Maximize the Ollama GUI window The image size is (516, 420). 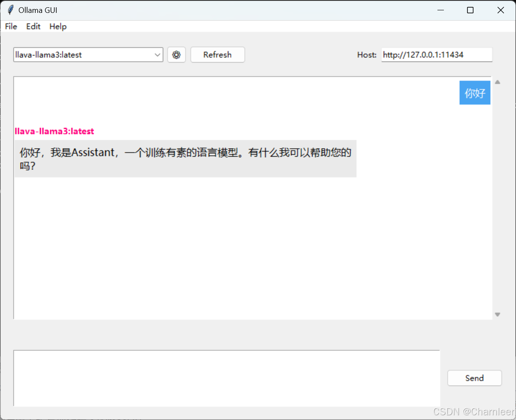click(470, 10)
